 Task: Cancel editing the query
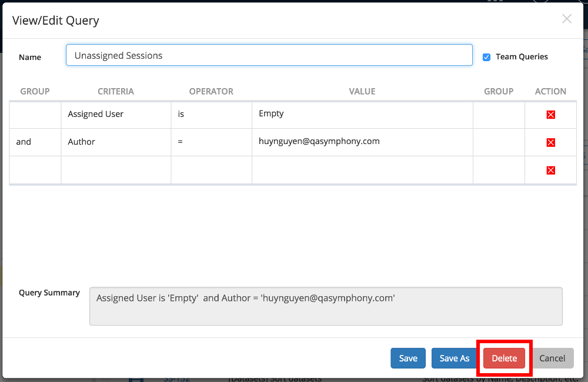pyautogui.click(x=552, y=358)
